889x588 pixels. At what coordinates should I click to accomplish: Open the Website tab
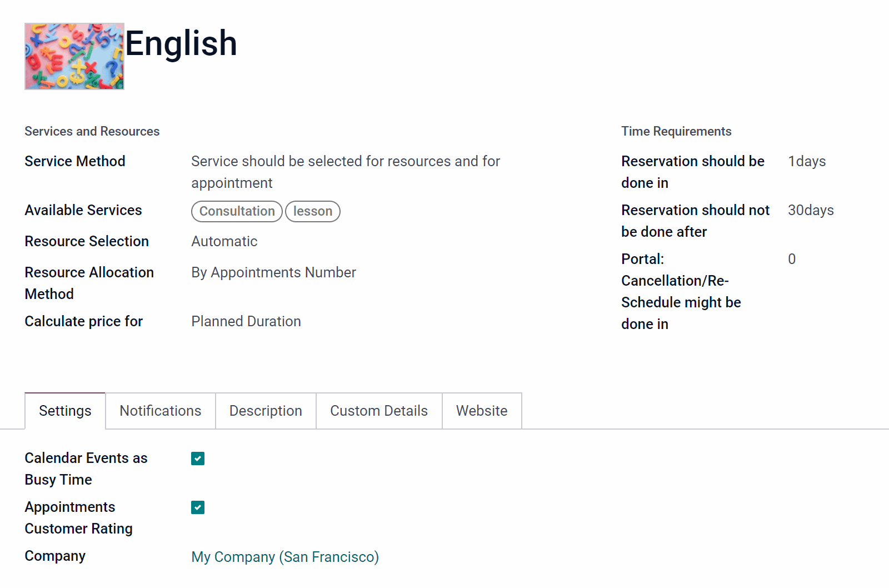pyautogui.click(x=482, y=411)
